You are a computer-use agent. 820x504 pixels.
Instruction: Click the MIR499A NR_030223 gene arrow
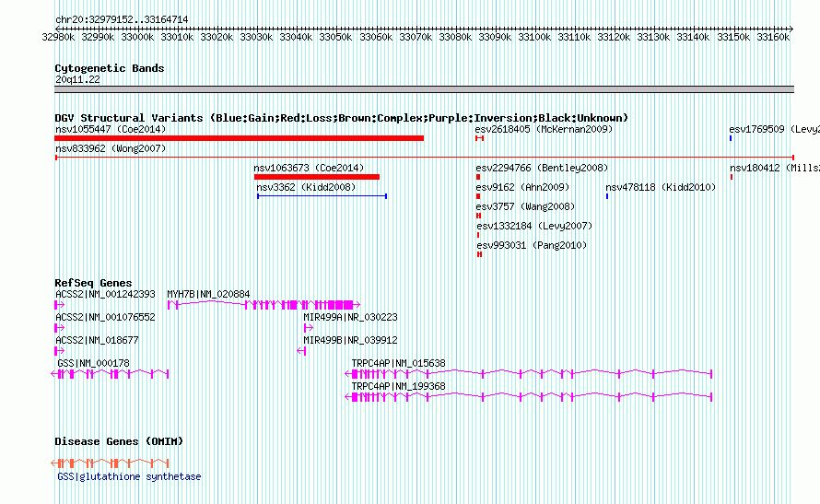click(x=309, y=327)
